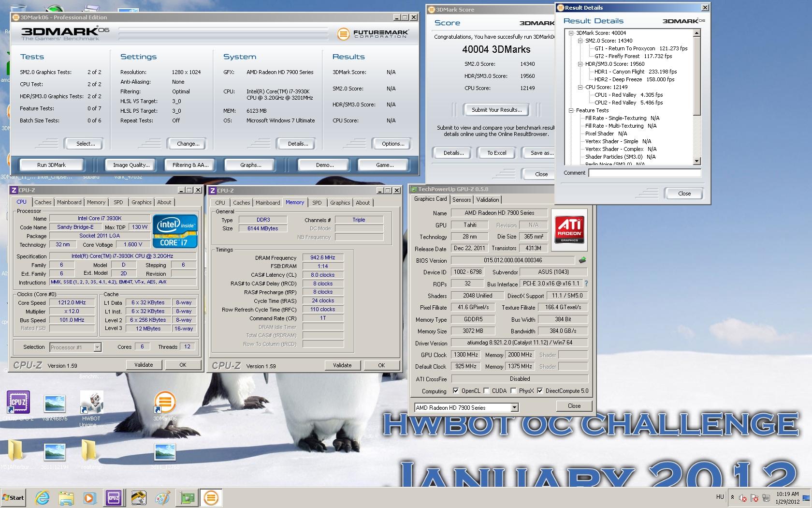This screenshot has width=812, height=508.
Task: Click the Bus Interface question mark in GPU-Z
Action: pos(586,284)
